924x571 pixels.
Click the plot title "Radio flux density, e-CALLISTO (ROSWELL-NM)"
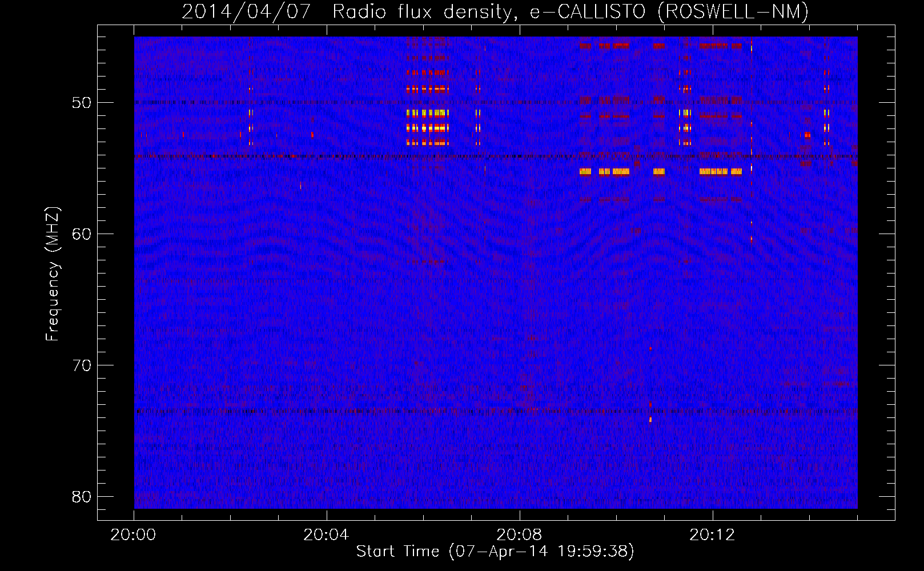click(x=571, y=11)
